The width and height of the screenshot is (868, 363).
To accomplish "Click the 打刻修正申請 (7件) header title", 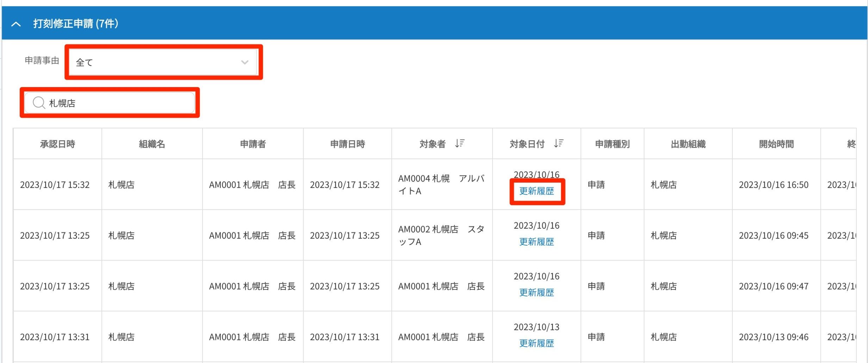I will point(76,24).
